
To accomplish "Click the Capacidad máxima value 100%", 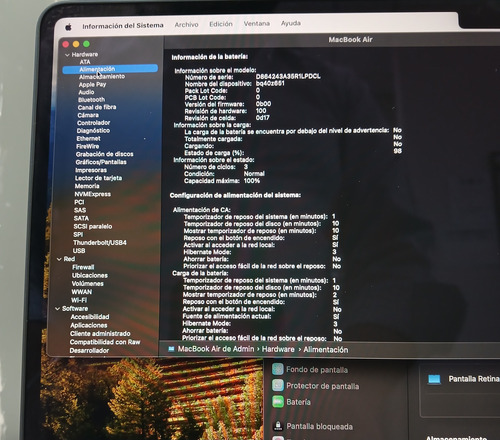I will point(252,181).
